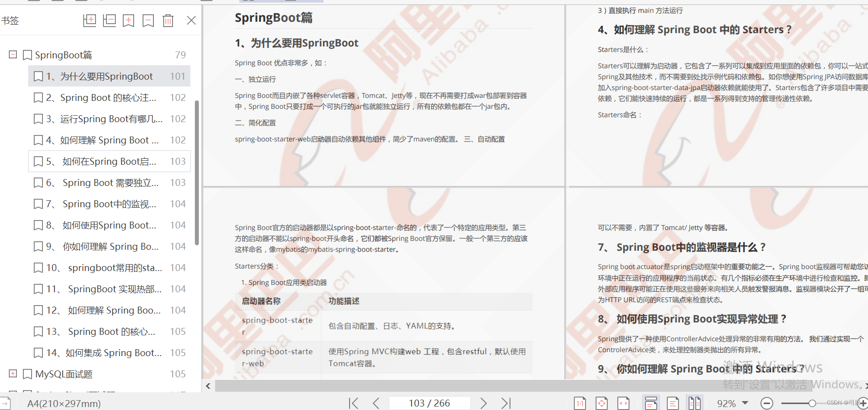
Task: Click the trash delete bookmark icon
Action: (168, 20)
